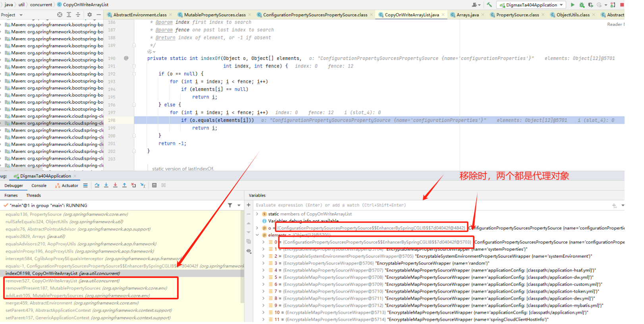
Task: Hide the Project panel with the minus icon
Action: (x=98, y=15)
